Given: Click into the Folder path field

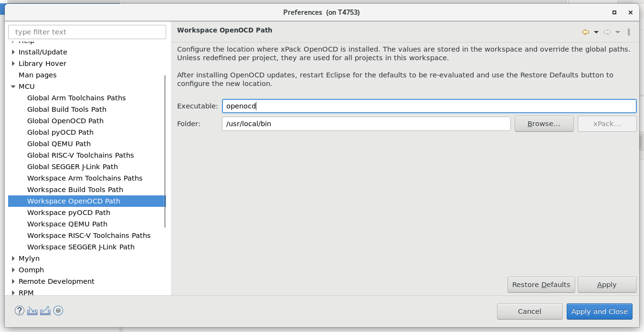Looking at the screenshot, I should point(366,124).
